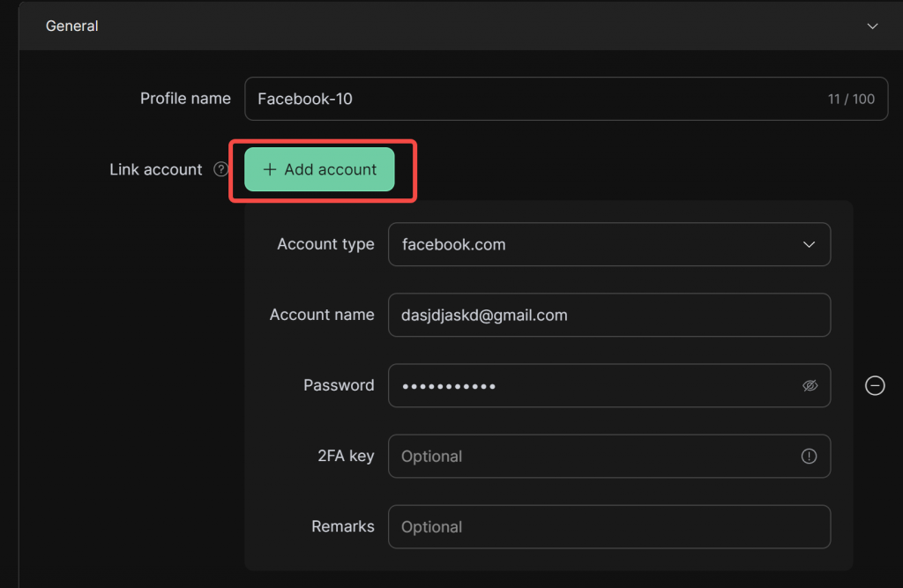The height and width of the screenshot is (588, 903).
Task: Click the plus icon on Add account
Action: (270, 169)
